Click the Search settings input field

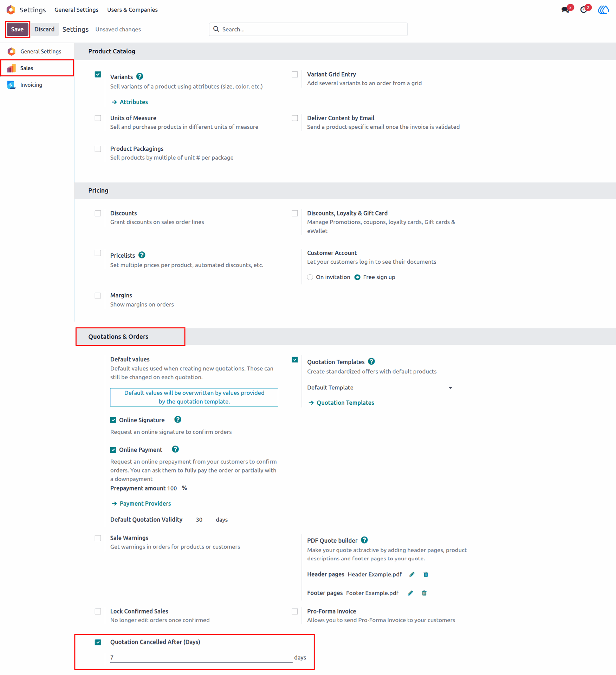point(308,29)
